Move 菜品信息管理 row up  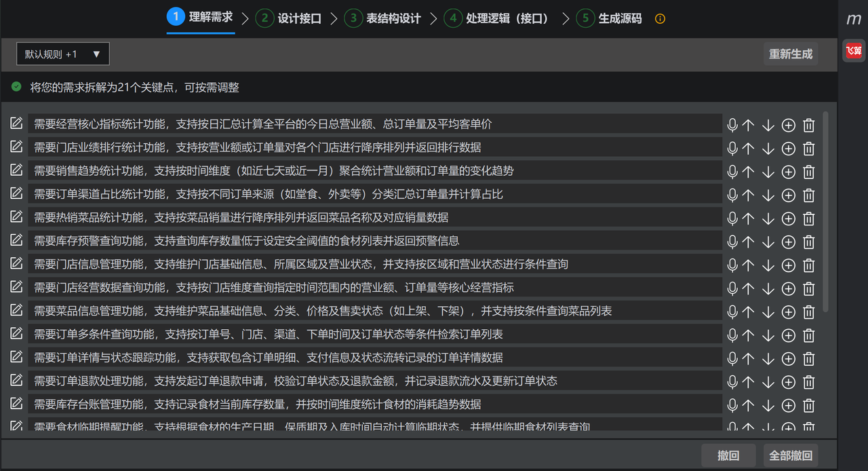tap(748, 312)
